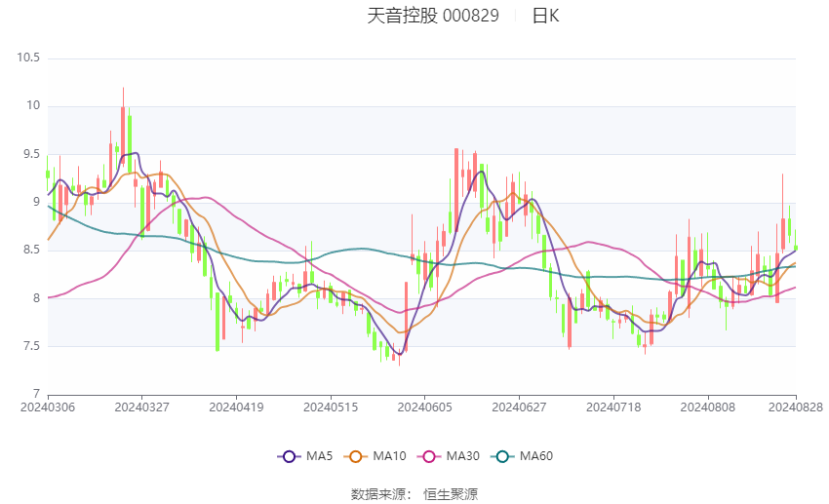Toggle the MA5 legend series
The width and height of the screenshot is (829, 504).
pyautogui.click(x=304, y=456)
